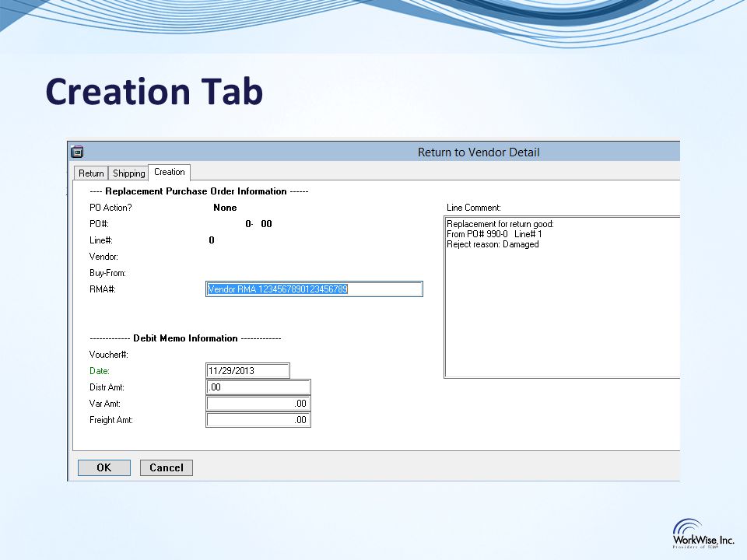
Task: Click the 'Buy-From:' label
Action: [107, 273]
